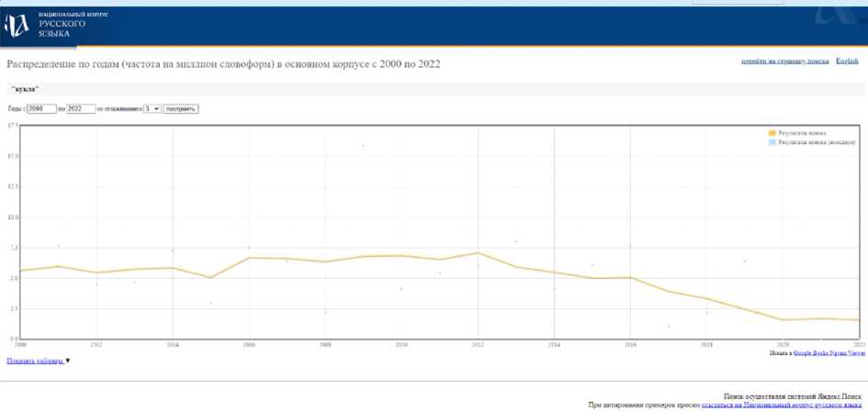This screenshot has height=411, width=868.
Task: Click the Russian National Corpus logo emblem
Action: pos(17,25)
